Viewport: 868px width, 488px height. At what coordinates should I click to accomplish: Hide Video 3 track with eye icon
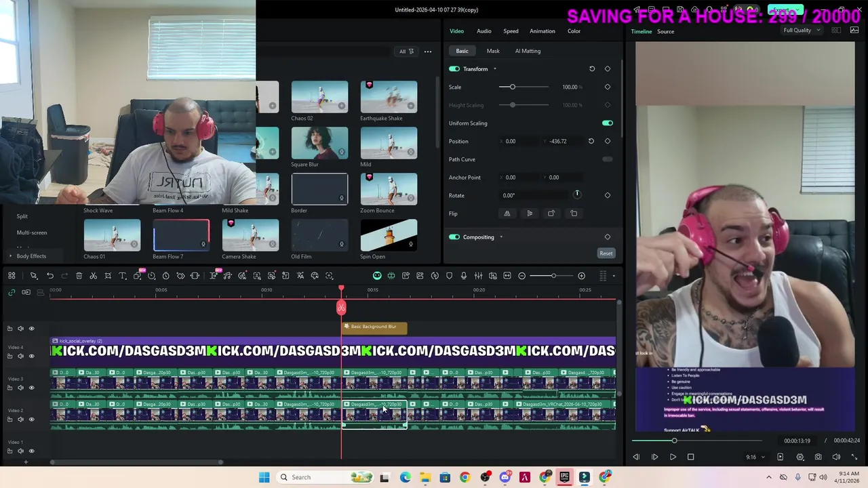pos(31,388)
